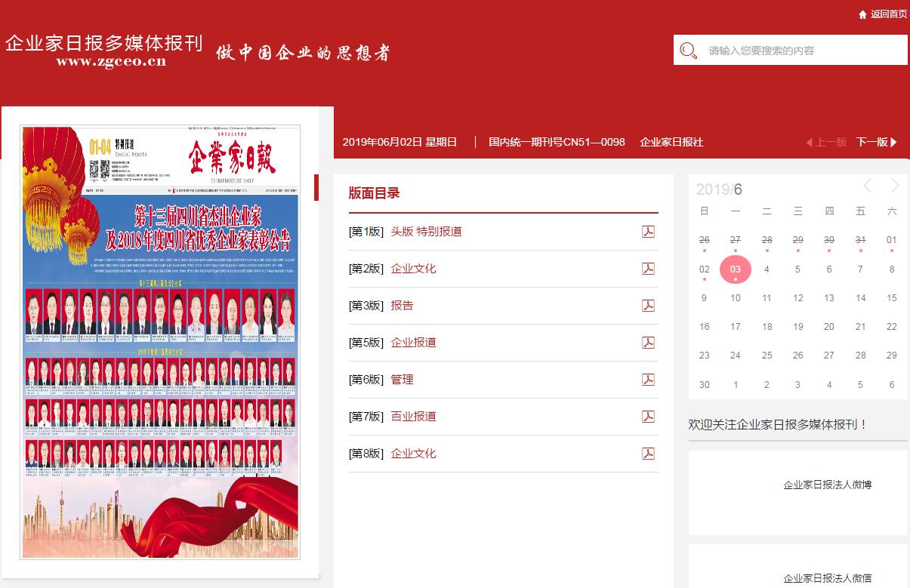Open the 百业报道 section link
The image size is (910, 588).
point(413,417)
